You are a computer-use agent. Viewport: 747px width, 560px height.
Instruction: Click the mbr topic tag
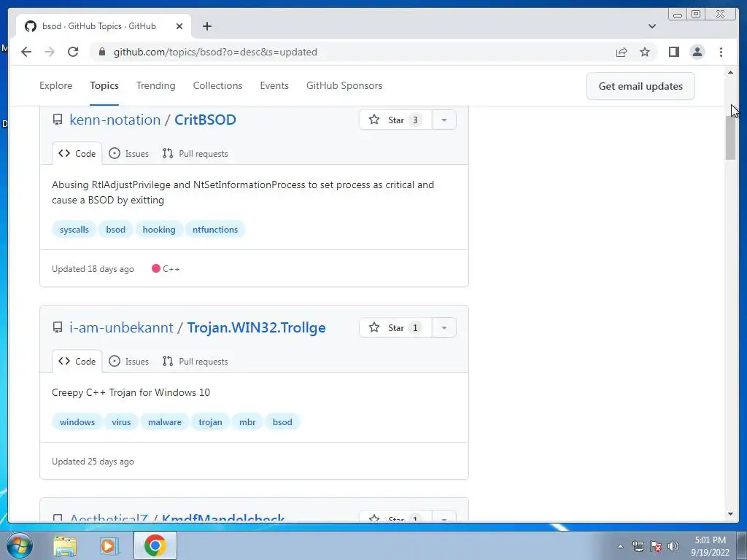coord(247,422)
